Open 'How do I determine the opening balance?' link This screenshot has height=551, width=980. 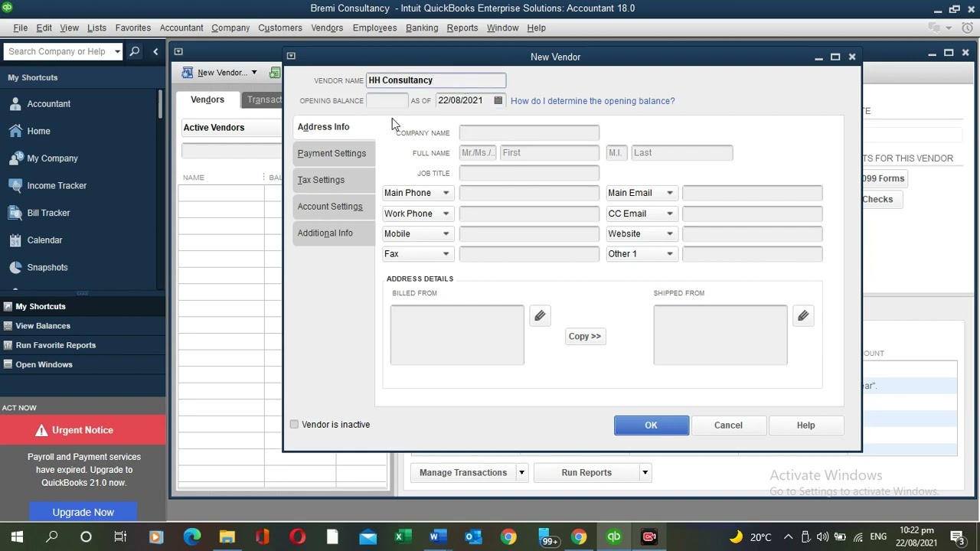593,101
